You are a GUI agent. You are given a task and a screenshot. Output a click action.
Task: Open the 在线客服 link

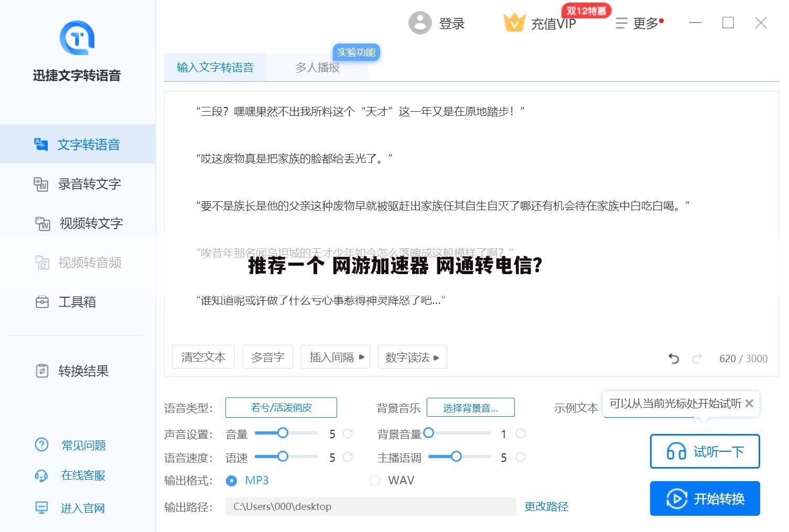[x=83, y=475]
